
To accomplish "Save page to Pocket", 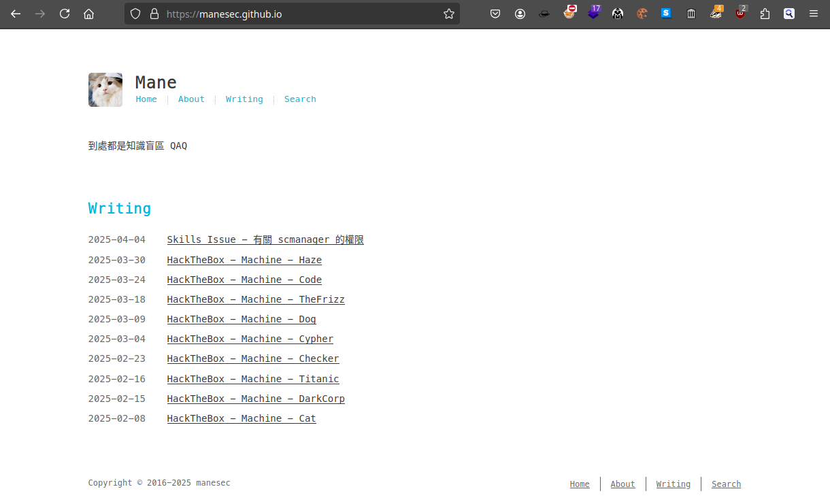I will pos(495,14).
